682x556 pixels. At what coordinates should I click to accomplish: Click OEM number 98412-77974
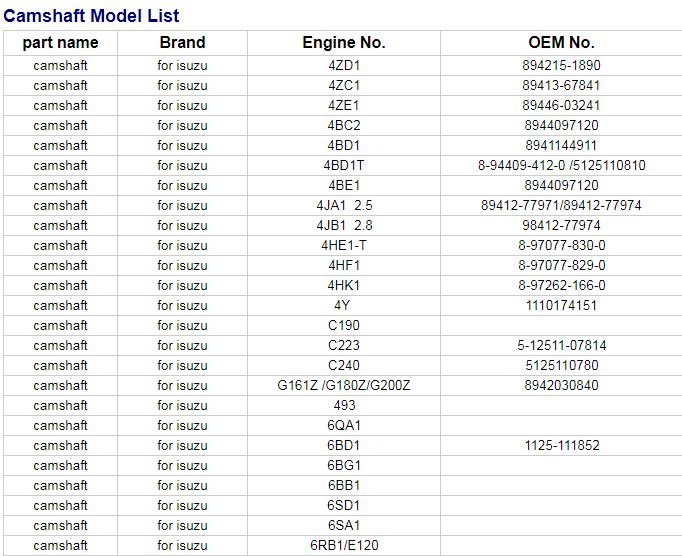point(561,226)
